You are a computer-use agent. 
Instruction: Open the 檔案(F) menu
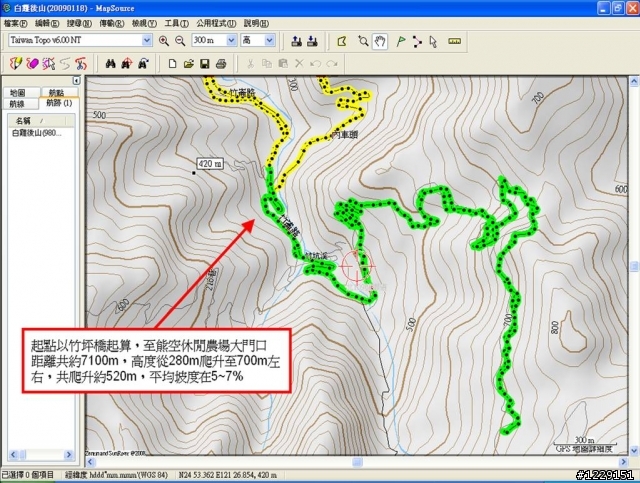pos(16,23)
